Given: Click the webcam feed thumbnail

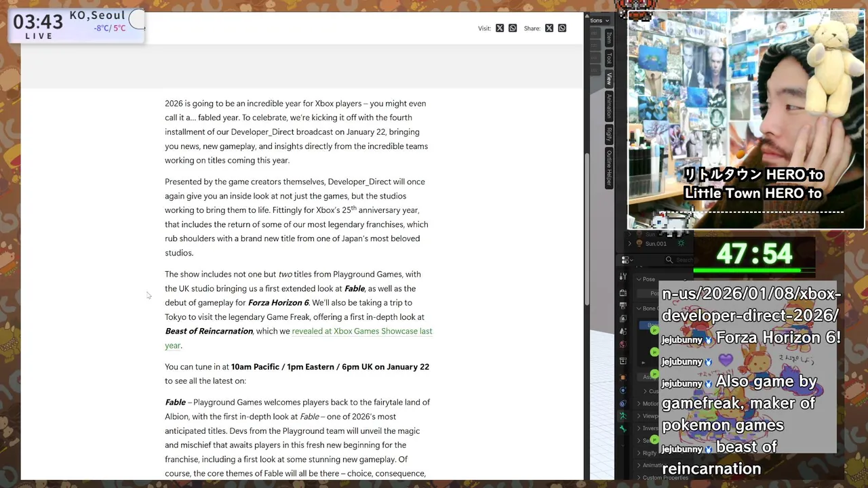Looking at the screenshot, I should click(746, 120).
